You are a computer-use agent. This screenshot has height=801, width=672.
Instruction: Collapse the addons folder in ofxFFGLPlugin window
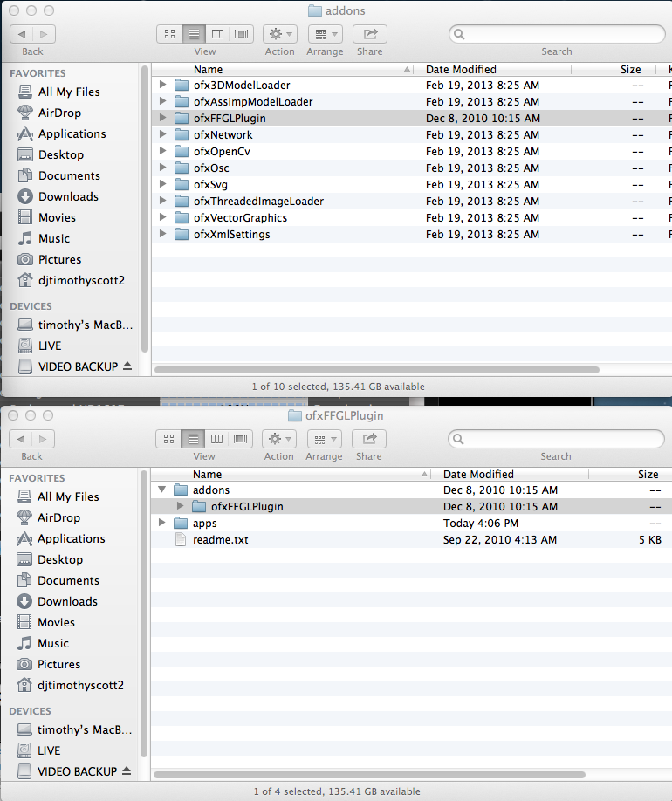coord(162,490)
